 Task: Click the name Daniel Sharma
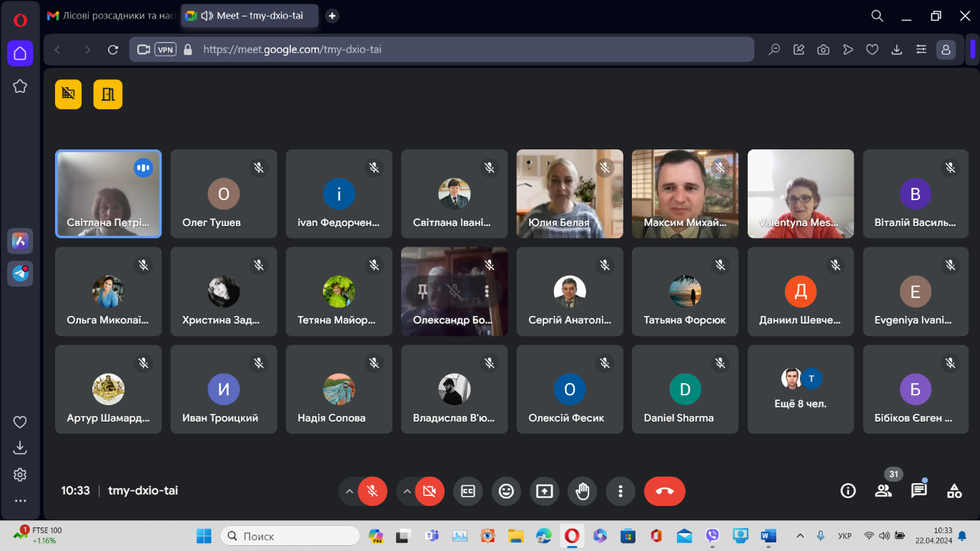coord(678,418)
